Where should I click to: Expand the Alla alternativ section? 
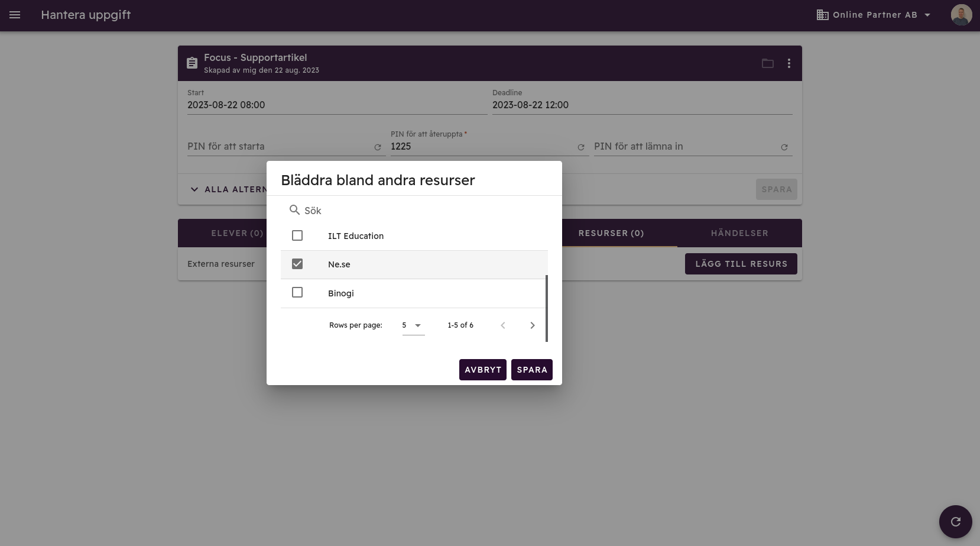228,189
